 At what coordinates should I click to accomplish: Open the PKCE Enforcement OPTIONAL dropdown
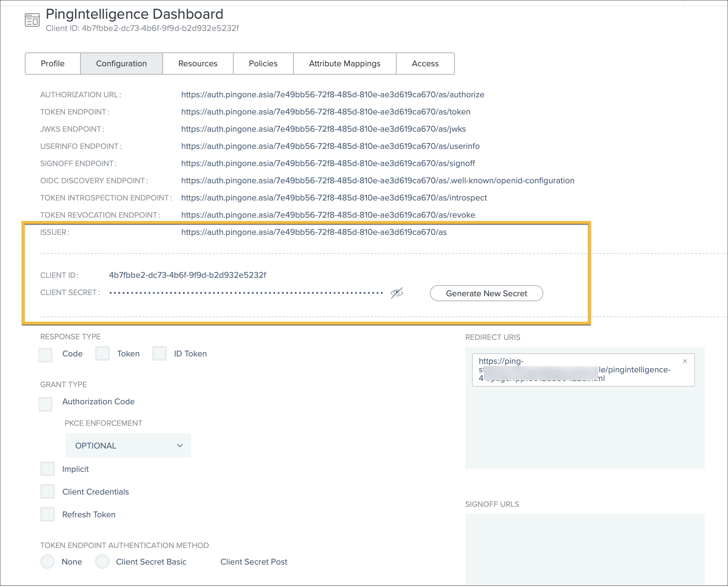pos(128,445)
